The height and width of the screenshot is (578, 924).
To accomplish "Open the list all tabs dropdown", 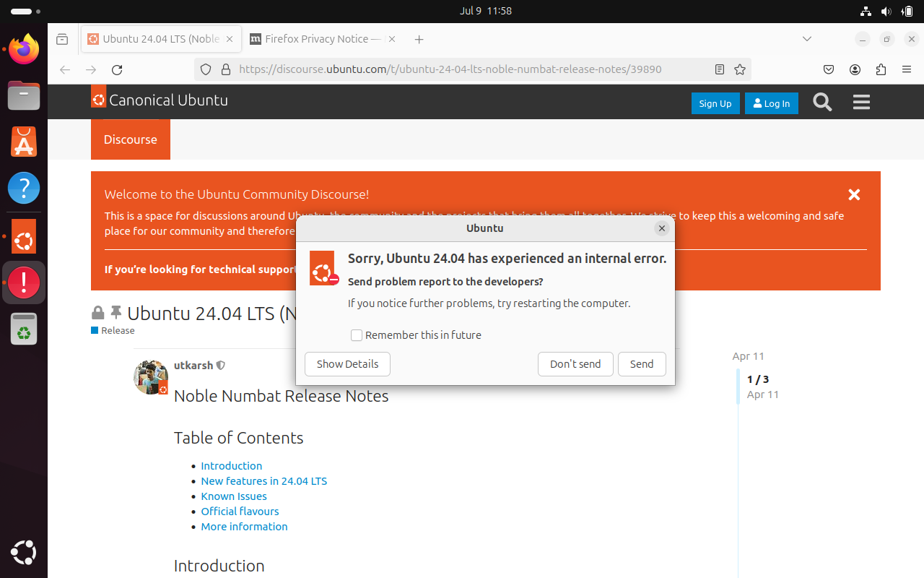I will click(x=807, y=39).
